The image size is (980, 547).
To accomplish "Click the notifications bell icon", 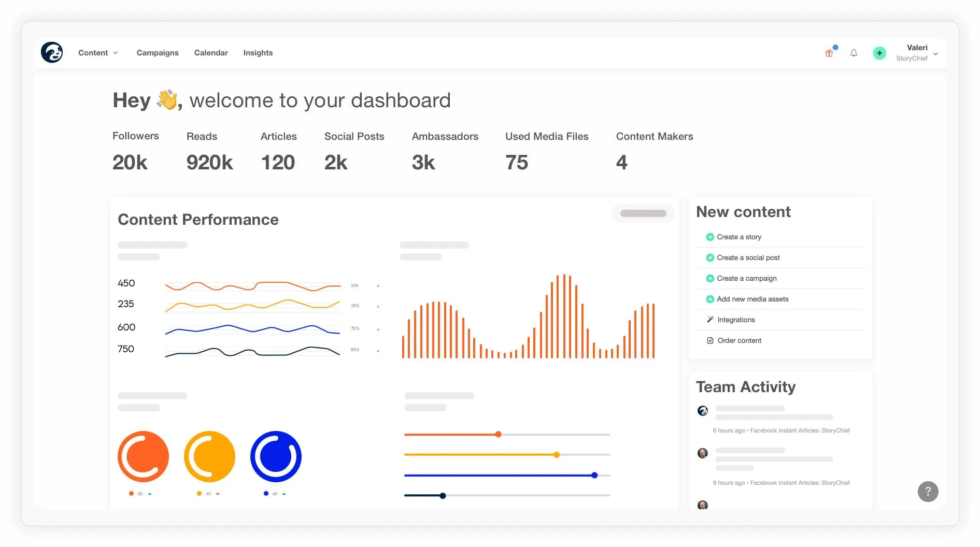I will [854, 53].
